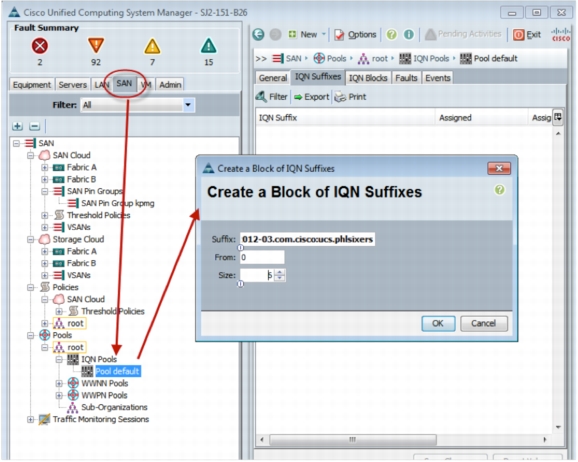
Task: Click the green Back navigation arrow
Action: 258,35
